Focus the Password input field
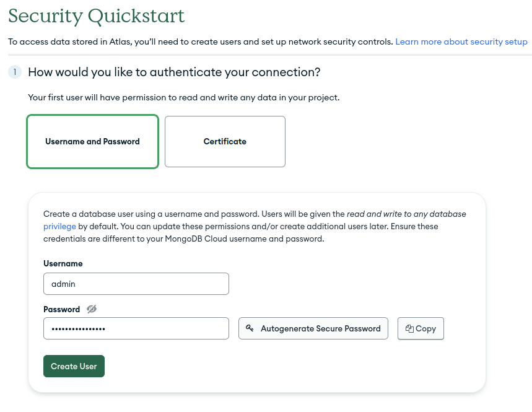532x412 pixels. coord(136,328)
